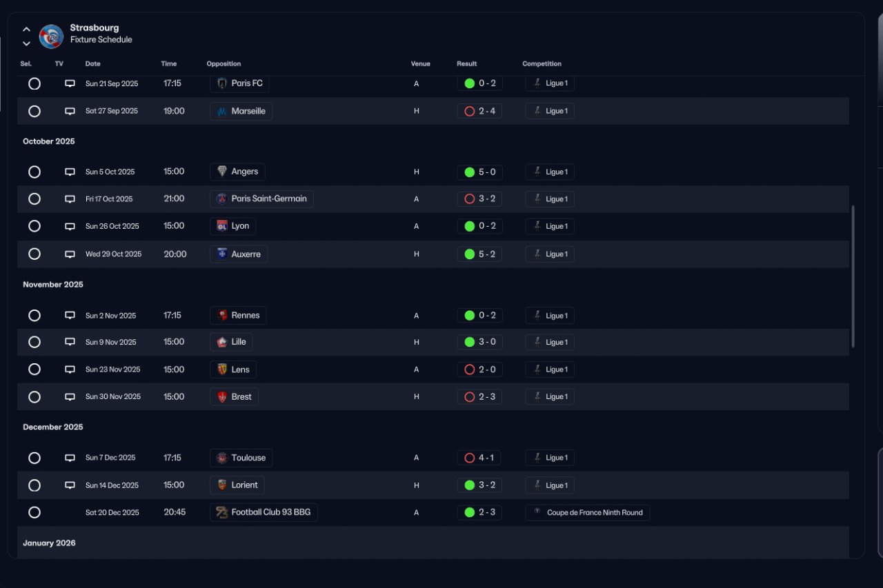Click the Ligue 1 trophy icon for Angers
This screenshot has height=588, width=883.
[537, 172]
